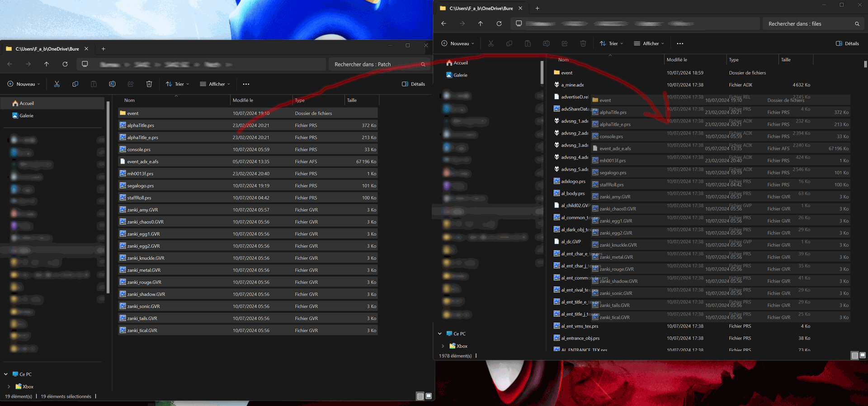Switch to large icons view in files window
This screenshot has height=406, width=868.
(x=863, y=355)
